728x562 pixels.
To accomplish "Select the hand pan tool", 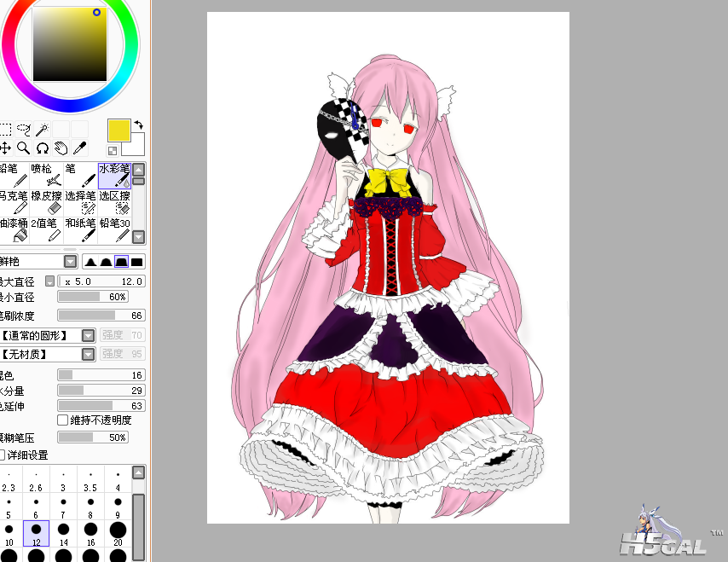I will coord(61,148).
